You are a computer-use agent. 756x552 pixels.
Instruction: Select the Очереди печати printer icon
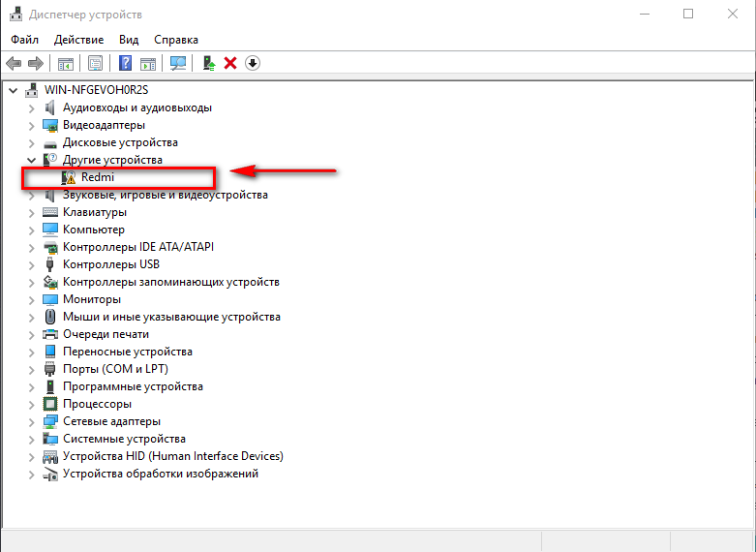click(50, 334)
